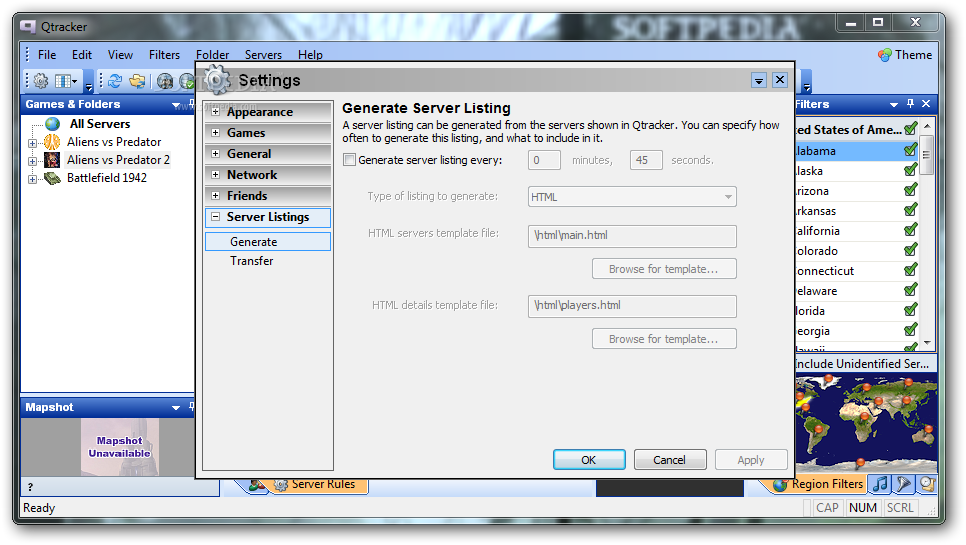Screen dimensions: 966x545
Task: Open Games & Folders panel dropdown arrow
Action: 176,105
